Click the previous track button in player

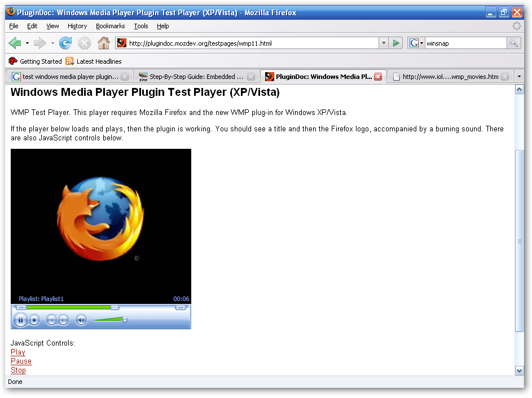[x=51, y=320]
